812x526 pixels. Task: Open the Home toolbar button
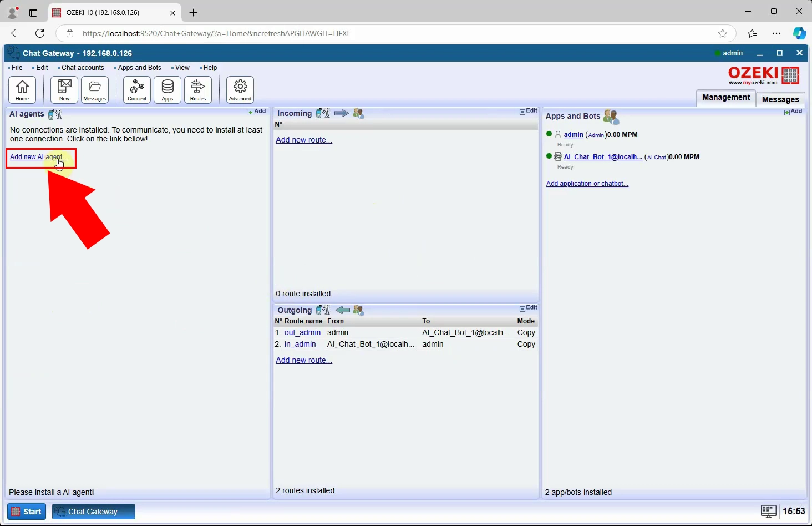22,90
